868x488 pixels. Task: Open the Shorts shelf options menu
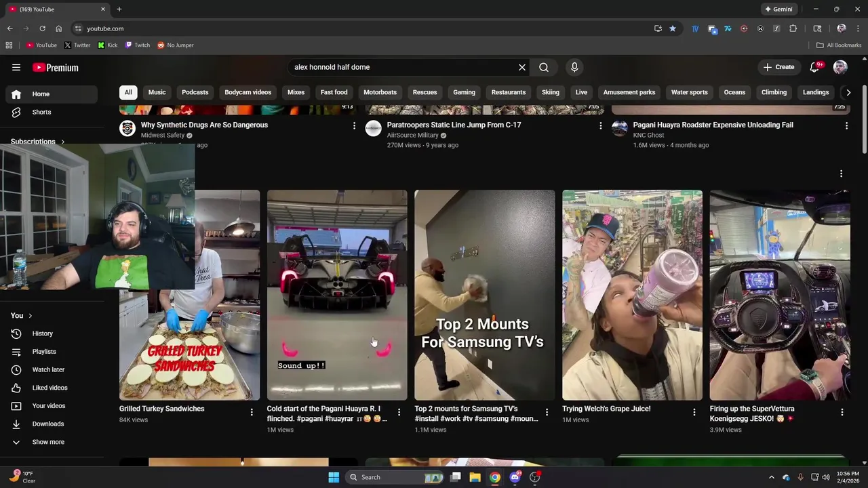tap(841, 174)
